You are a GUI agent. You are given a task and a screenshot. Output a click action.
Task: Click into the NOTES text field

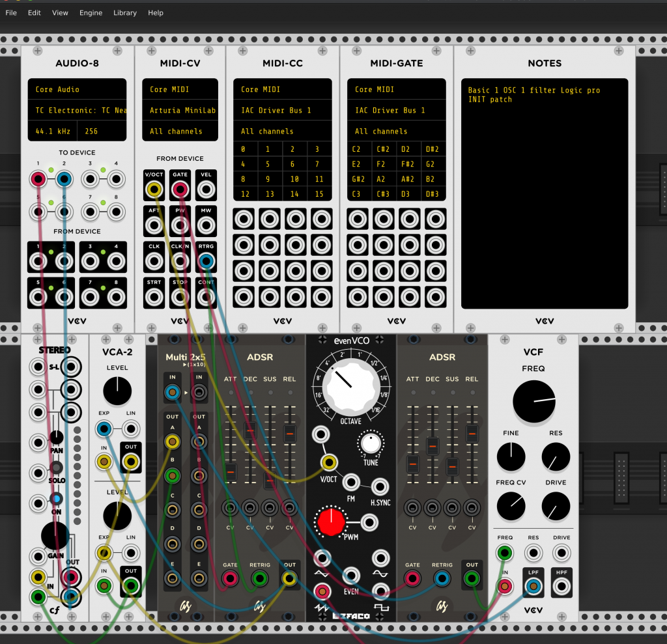[x=545, y=193]
